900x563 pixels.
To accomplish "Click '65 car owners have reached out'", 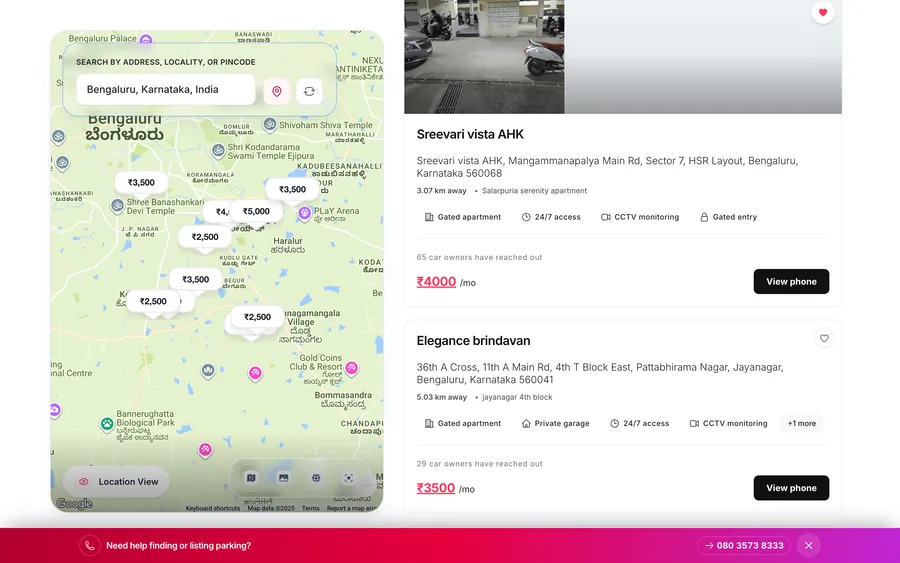I will (x=479, y=257).
